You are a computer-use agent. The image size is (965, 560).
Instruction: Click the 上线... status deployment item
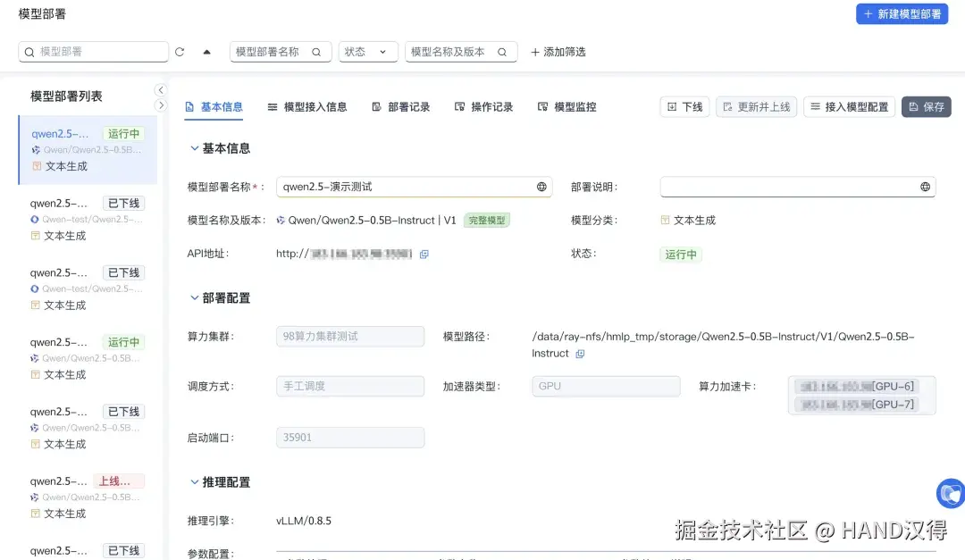(x=88, y=497)
